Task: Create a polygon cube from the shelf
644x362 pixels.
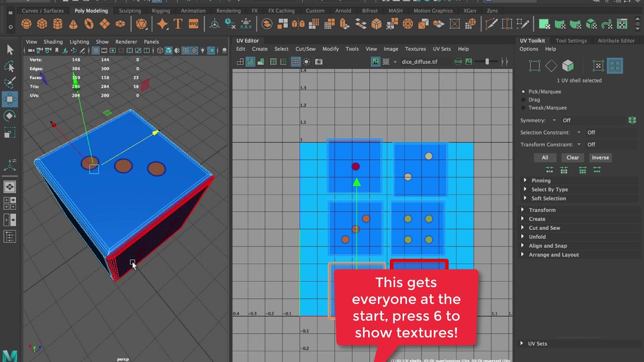Action: (x=42, y=24)
